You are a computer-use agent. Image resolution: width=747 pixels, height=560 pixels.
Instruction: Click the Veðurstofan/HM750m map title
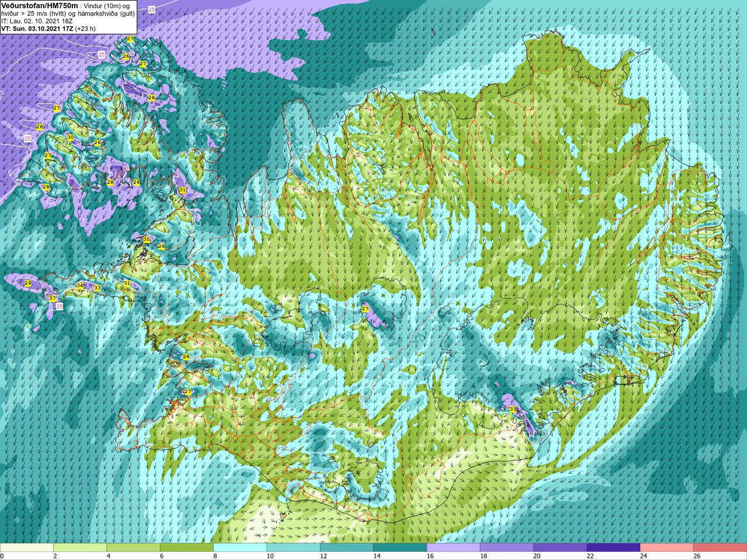point(40,5)
